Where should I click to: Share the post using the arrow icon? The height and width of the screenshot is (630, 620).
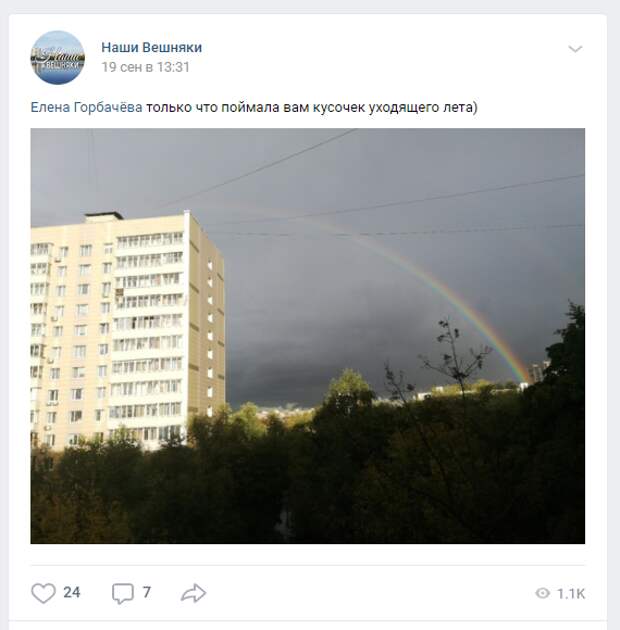coord(193,593)
